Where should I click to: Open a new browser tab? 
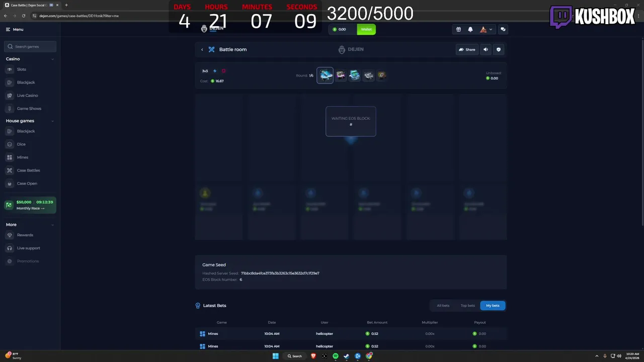point(66,5)
